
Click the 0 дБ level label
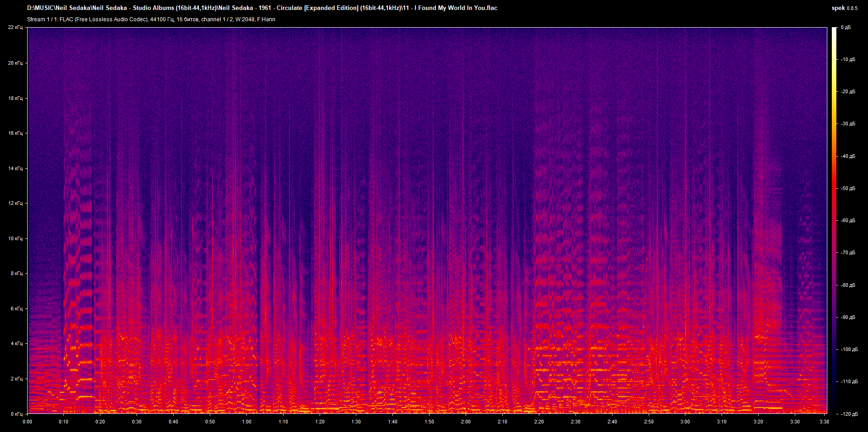(845, 28)
